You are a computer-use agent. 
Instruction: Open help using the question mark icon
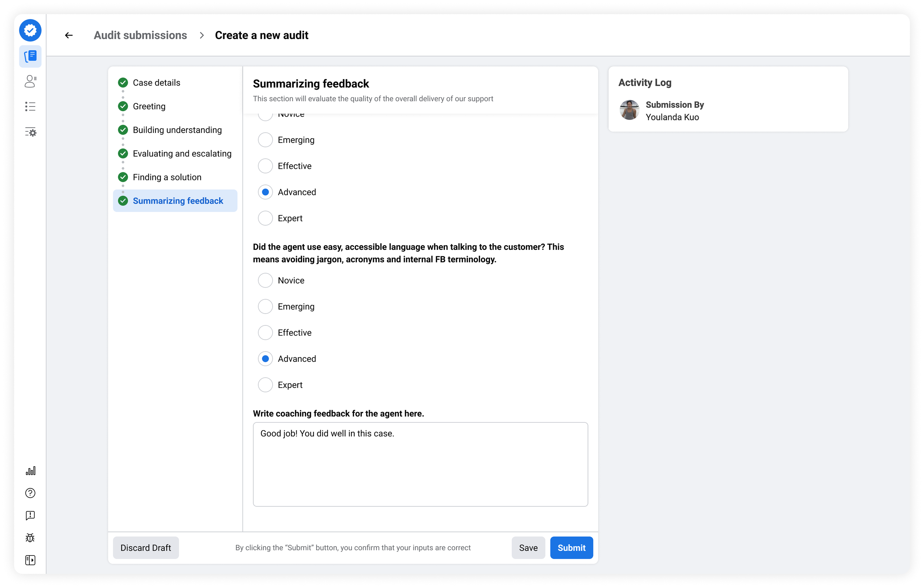click(x=30, y=493)
